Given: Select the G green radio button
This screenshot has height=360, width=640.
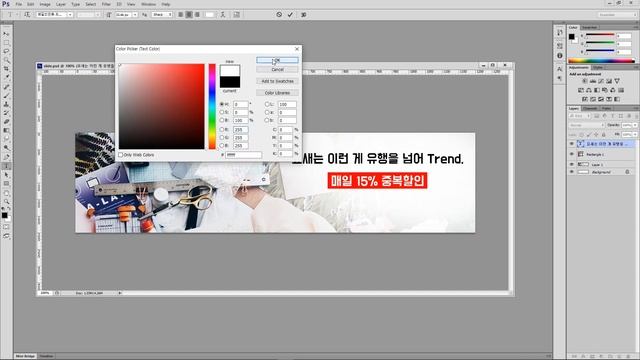Looking at the screenshot, I should [222, 137].
